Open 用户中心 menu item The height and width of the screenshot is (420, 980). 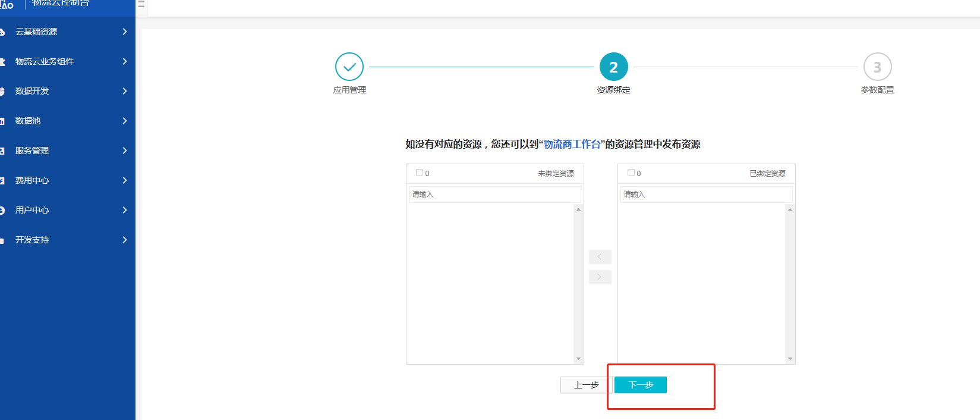[68, 210]
